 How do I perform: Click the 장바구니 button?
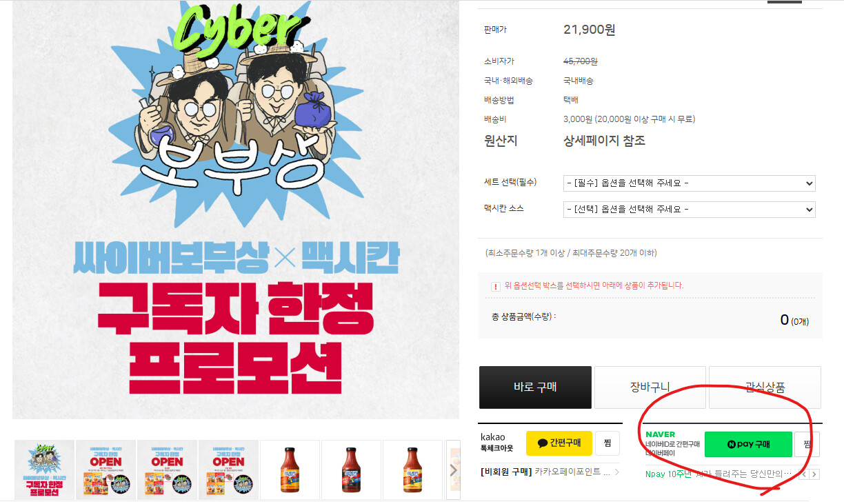pyautogui.click(x=650, y=387)
